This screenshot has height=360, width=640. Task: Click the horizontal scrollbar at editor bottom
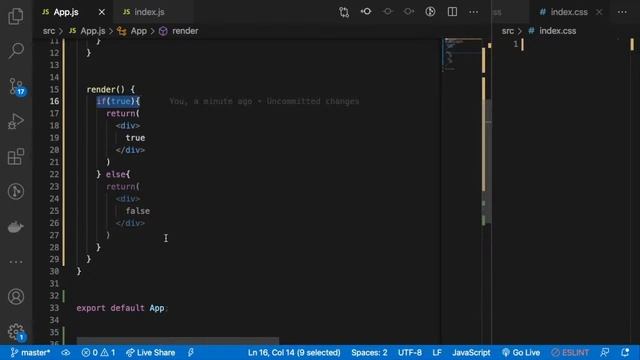point(178,341)
